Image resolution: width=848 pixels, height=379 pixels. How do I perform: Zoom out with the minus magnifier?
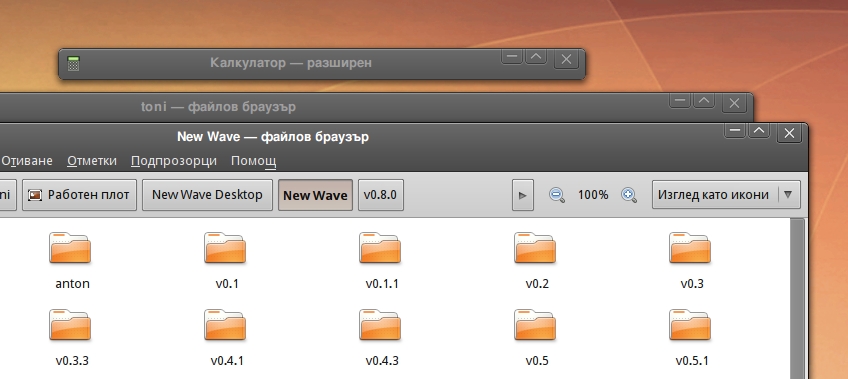557,195
